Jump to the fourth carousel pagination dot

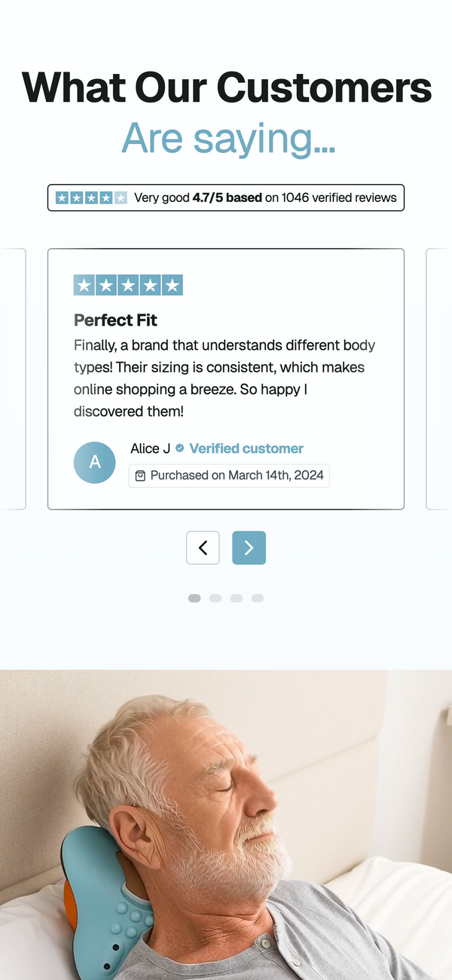(258, 598)
